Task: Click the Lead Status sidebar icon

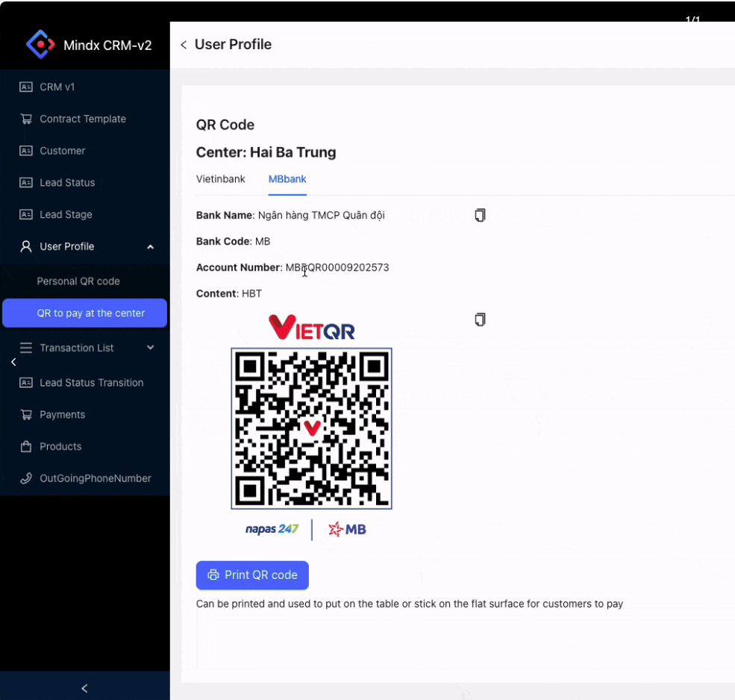Action: tap(26, 182)
